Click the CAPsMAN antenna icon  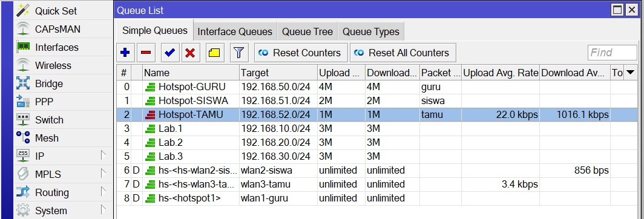pyautogui.click(x=23, y=29)
